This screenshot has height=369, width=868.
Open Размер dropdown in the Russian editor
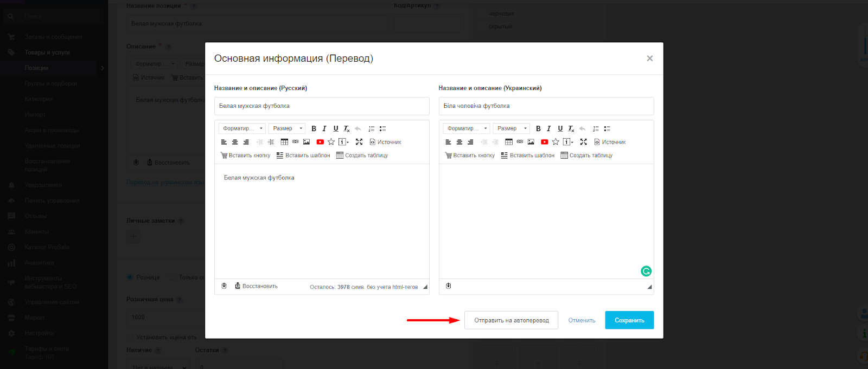[x=287, y=128]
